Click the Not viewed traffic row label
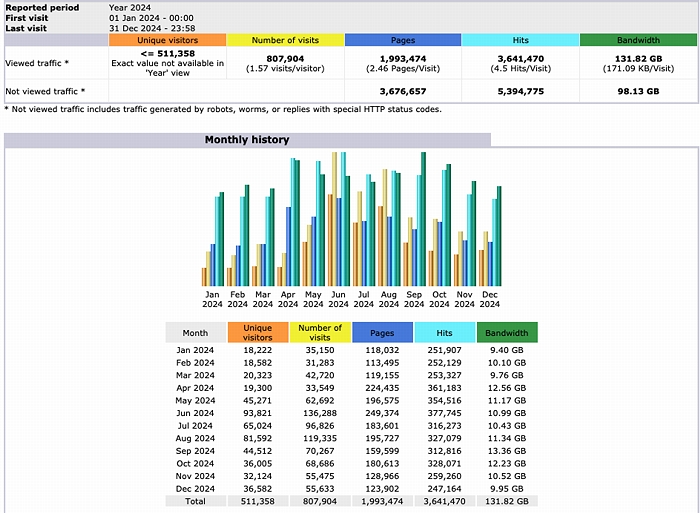Screen dimensions: 700x513 pyautogui.click(x=45, y=91)
